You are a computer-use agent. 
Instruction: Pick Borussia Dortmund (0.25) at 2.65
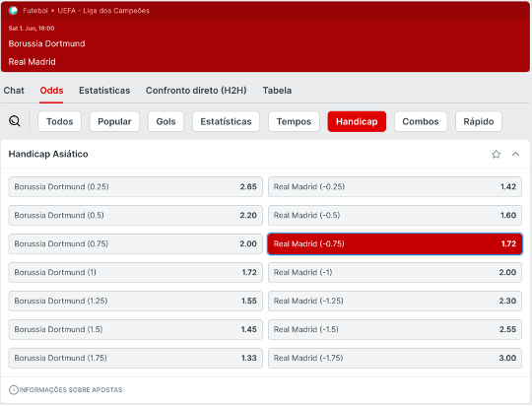(135, 186)
